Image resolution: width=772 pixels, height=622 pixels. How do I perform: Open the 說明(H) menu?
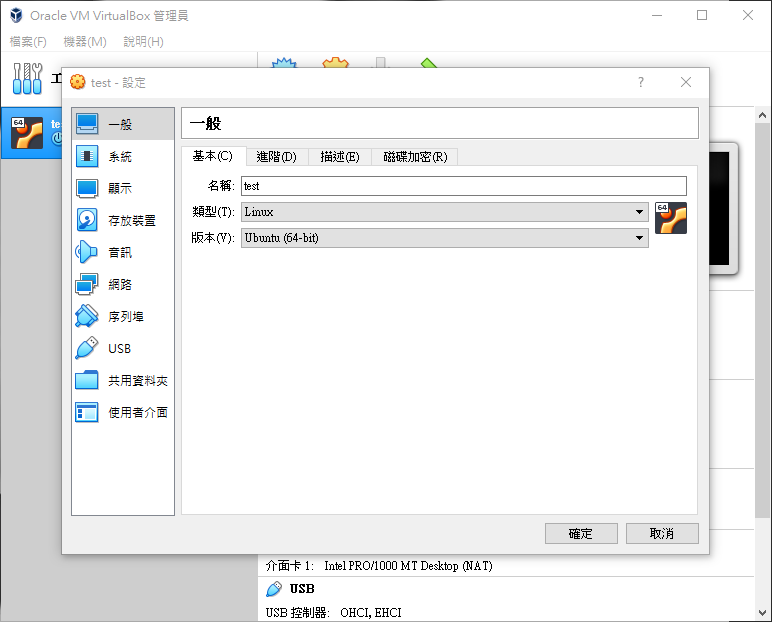point(143,41)
